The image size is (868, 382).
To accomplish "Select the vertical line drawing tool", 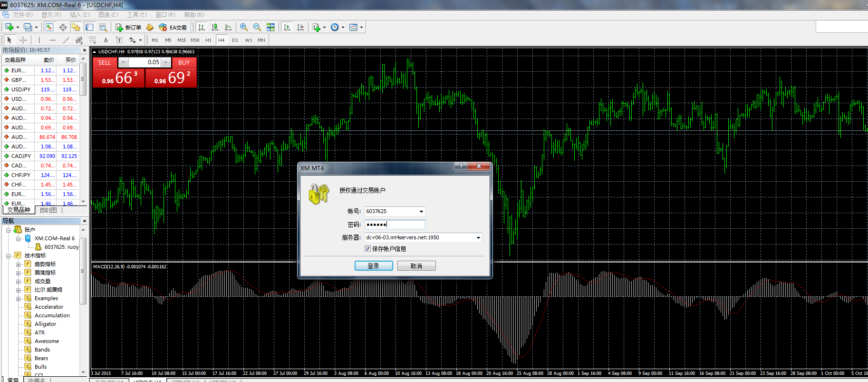I will [x=39, y=40].
